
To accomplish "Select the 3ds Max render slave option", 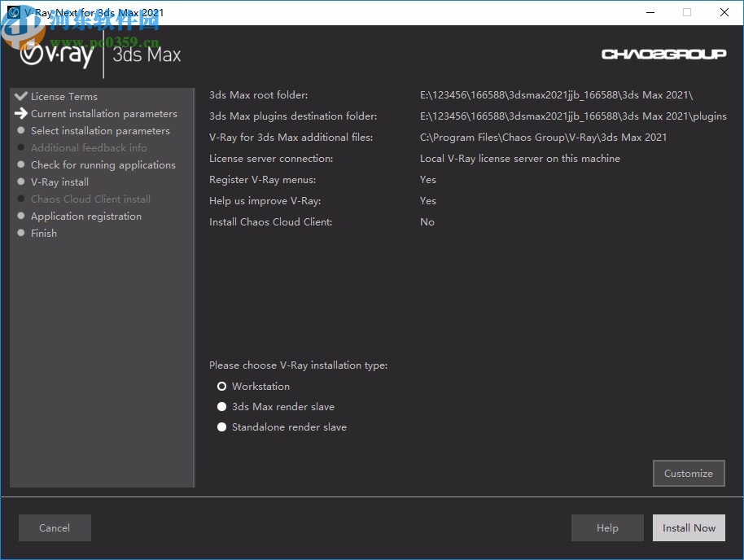I will 221,406.
